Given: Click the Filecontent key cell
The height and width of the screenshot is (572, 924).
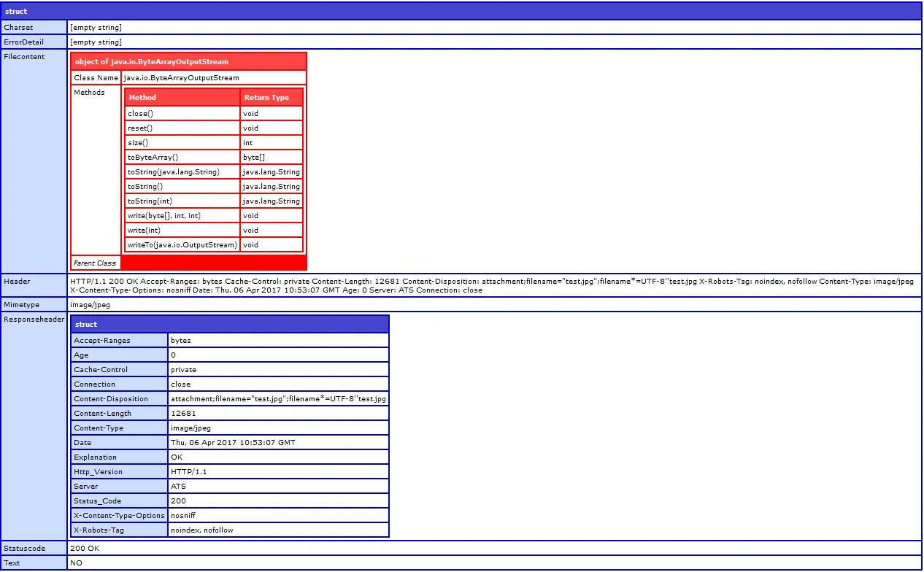Looking at the screenshot, I should tap(34, 161).
